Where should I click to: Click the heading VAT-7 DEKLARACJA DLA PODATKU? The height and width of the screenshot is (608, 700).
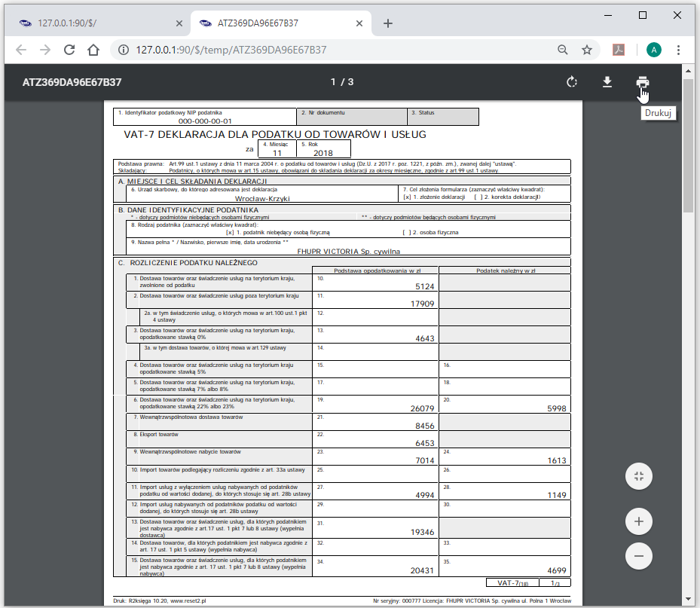coord(275,134)
